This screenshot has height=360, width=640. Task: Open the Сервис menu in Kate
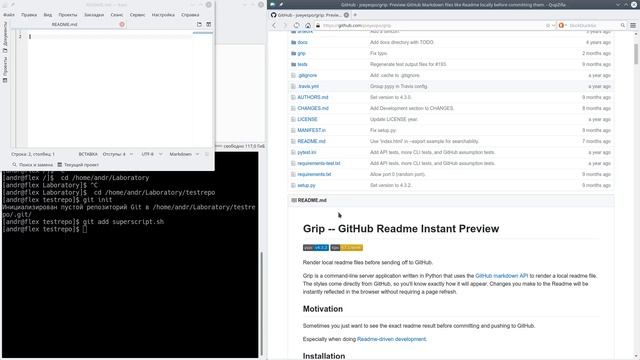click(x=138, y=15)
